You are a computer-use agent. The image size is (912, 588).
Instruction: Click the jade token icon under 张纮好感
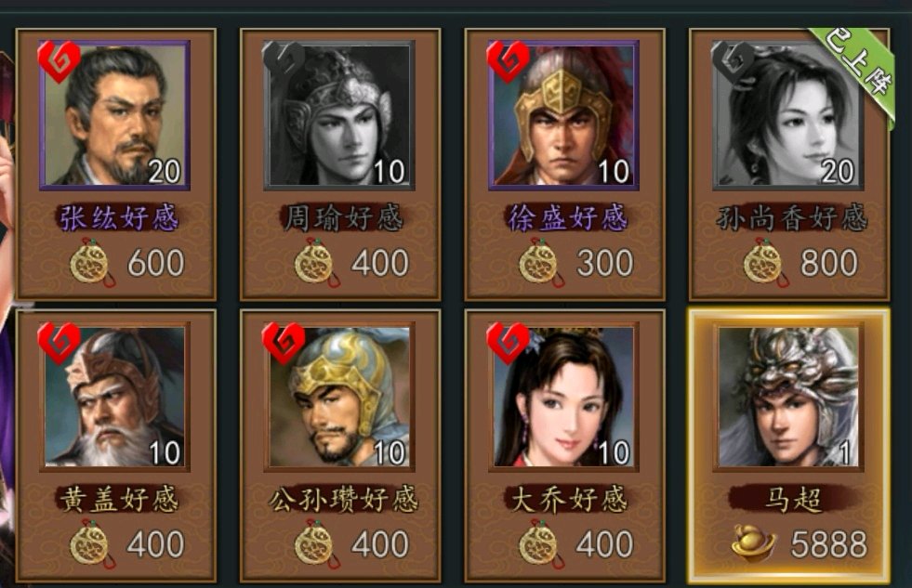tap(92, 263)
